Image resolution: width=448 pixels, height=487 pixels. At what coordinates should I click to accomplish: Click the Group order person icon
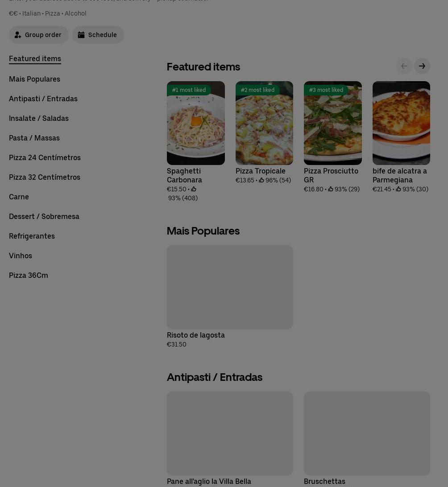point(18,35)
